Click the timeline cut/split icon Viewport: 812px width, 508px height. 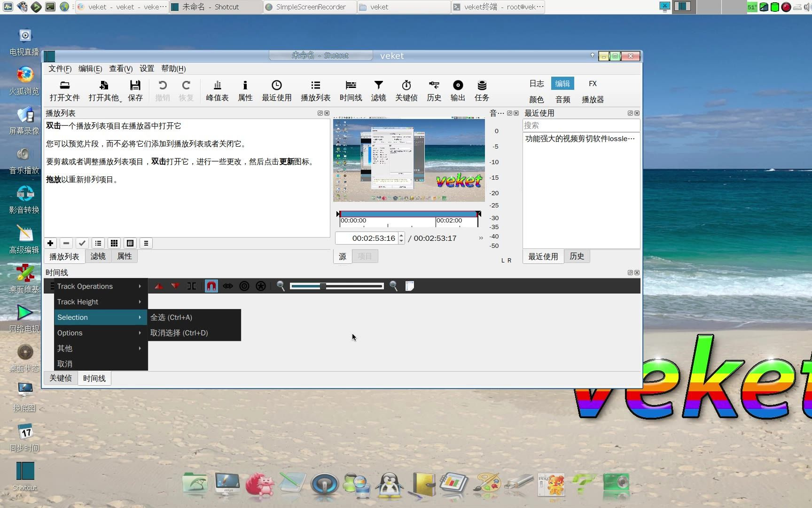[192, 286]
